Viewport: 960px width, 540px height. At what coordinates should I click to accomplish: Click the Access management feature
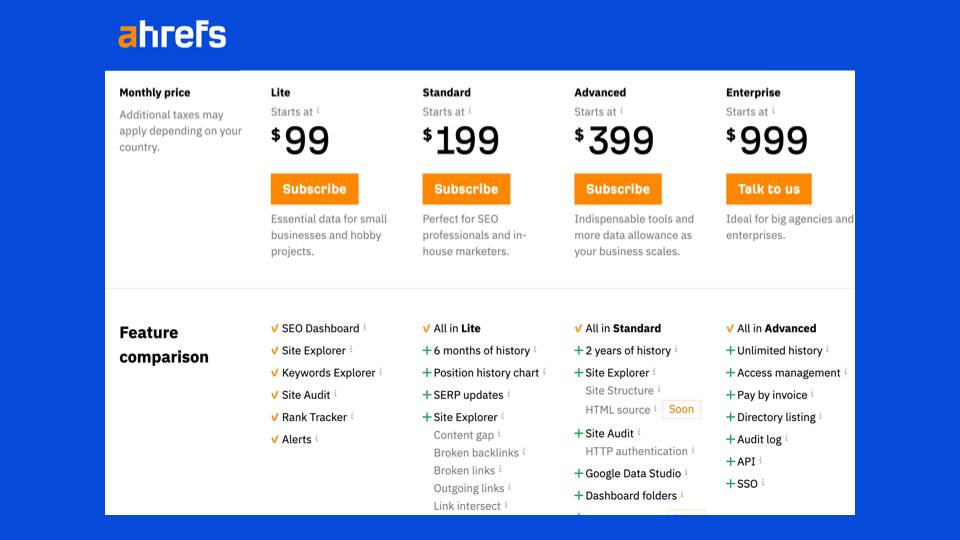[x=789, y=373]
